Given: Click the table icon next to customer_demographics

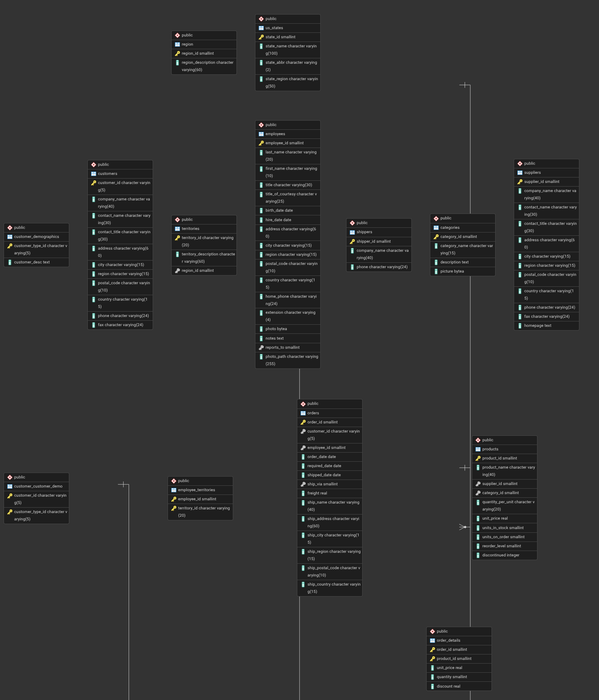Looking at the screenshot, I should 10,237.
